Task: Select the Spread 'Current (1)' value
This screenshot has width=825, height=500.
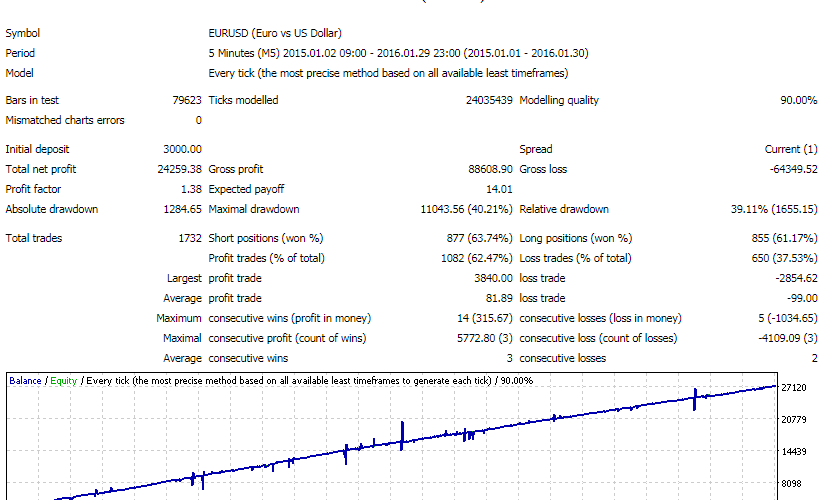Action: pyautogui.click(x=791, y=149)
